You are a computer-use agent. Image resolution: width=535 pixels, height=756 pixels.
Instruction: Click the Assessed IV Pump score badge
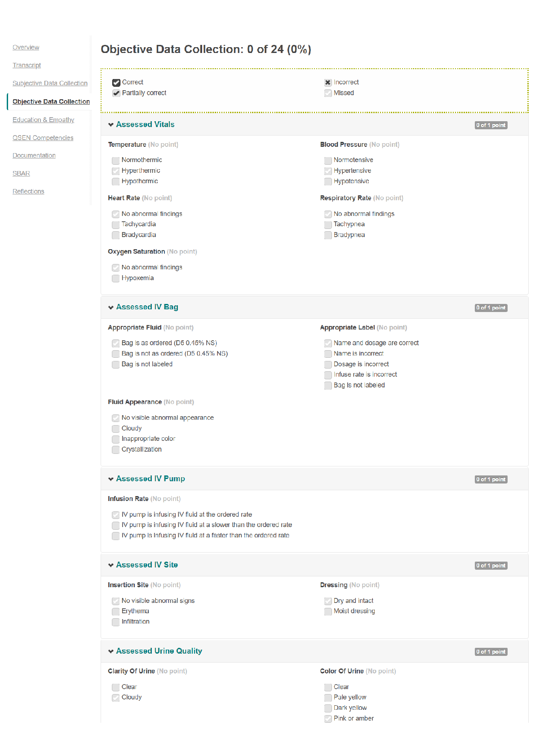click(491, 479)
